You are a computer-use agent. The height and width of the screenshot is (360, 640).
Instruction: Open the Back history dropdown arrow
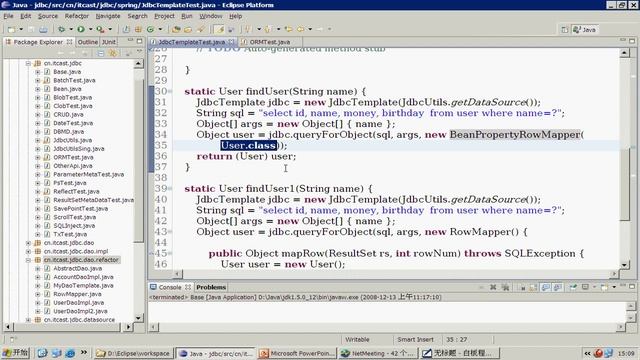point(310,29)
